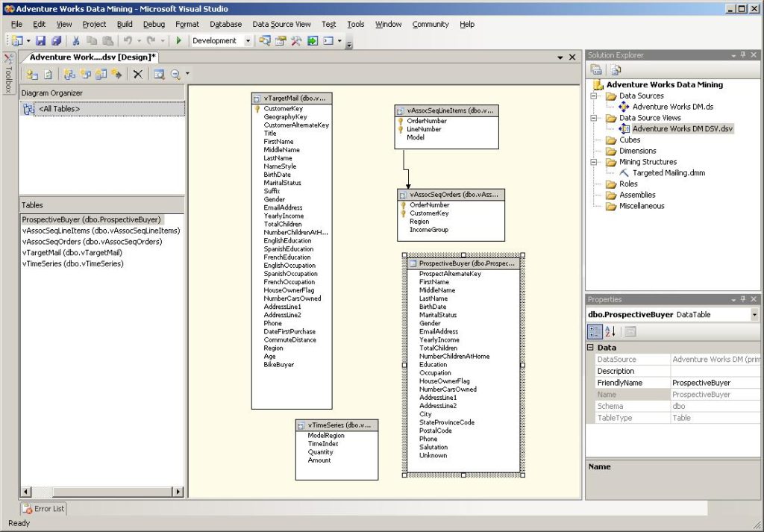The image size is (764, 532).
Task: Click the Toolbox side tab
Action: [7, 74]
